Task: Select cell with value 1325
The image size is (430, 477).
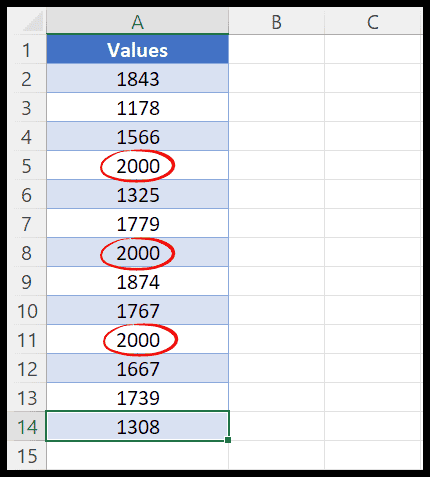Action: [x=138, y=194]
